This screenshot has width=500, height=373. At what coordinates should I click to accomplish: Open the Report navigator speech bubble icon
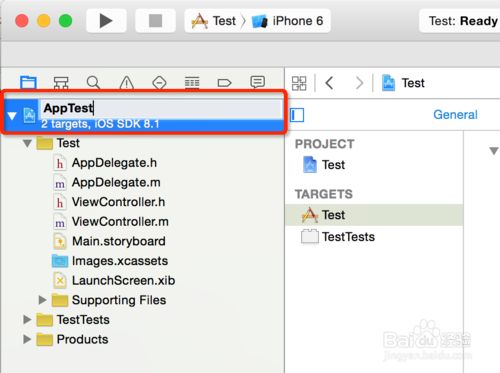257,82
